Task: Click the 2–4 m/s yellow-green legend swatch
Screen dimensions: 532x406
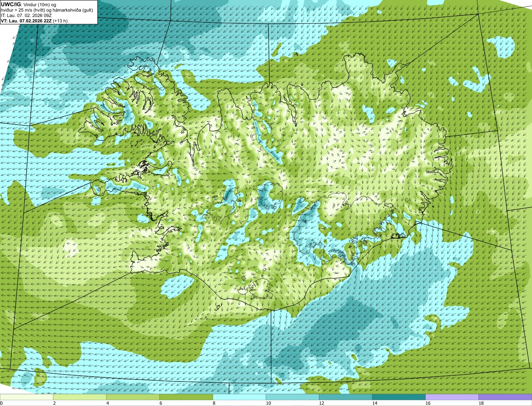Action: pos(80,397)
